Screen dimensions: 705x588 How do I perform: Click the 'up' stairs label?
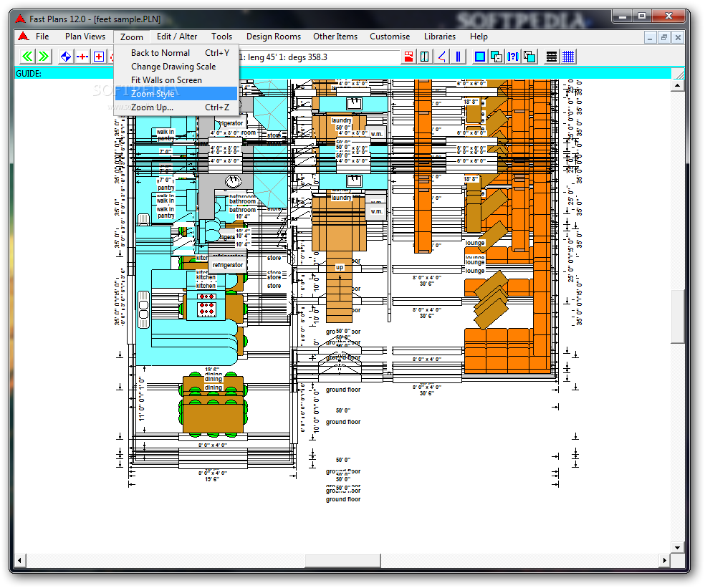point(340,267)
